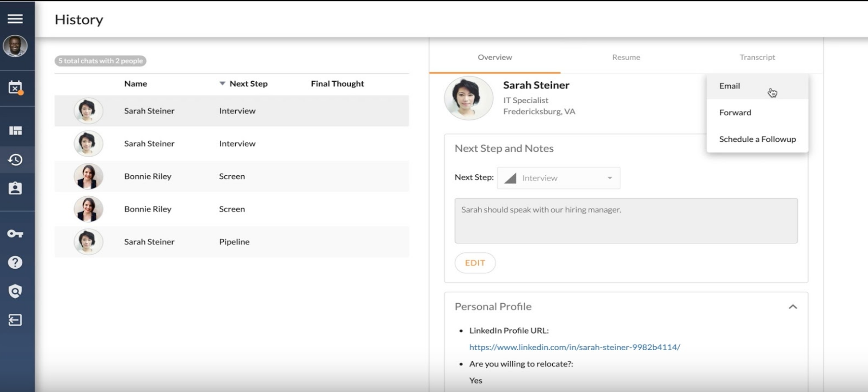Screen dimensions: 868x392
Task: Open the Next Step Interview dropdown
Action: 558,178
